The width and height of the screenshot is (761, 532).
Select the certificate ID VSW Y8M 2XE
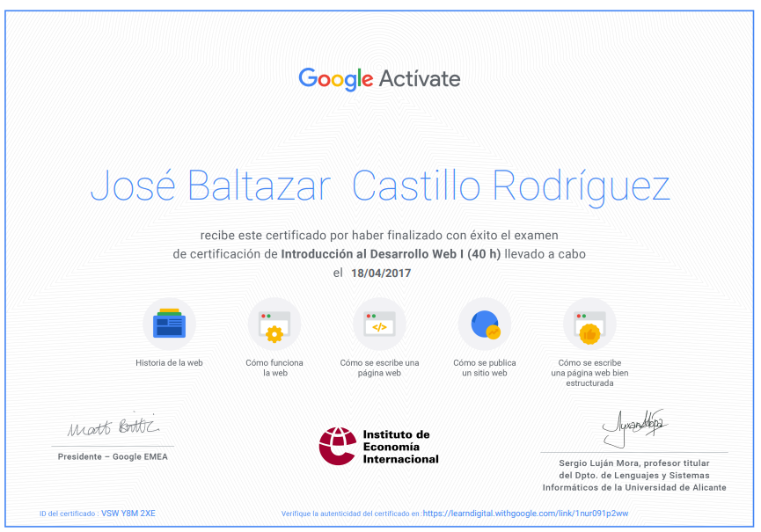coord(128,513)
